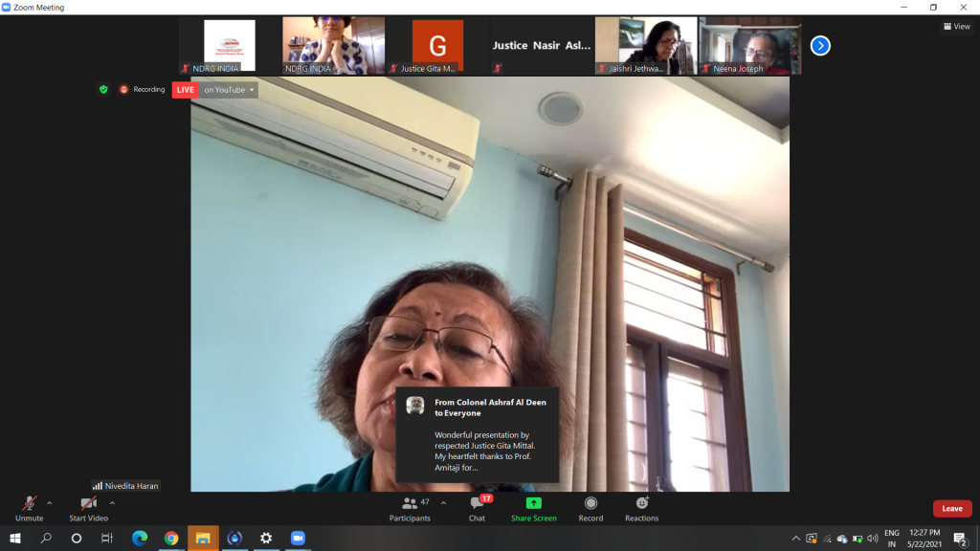Expand video options arrow beside Start Video
Viewport: 980px width, 551px height.
[x=112, y=502]
